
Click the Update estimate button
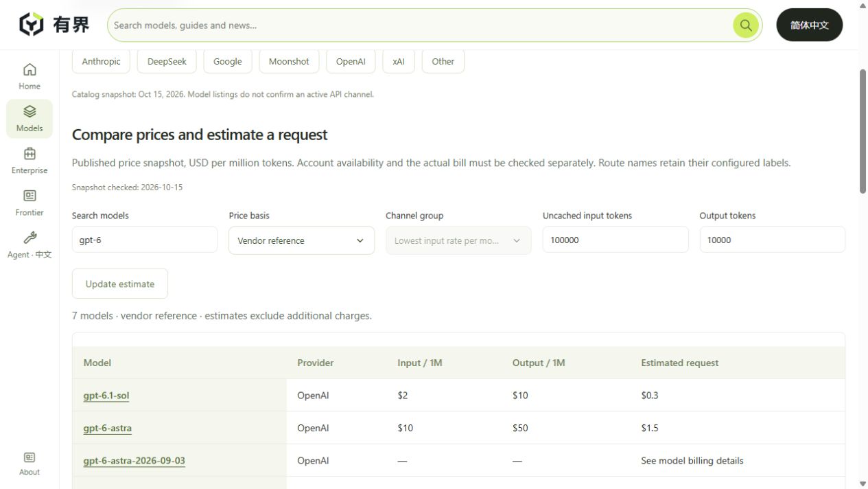pos(120,284)
